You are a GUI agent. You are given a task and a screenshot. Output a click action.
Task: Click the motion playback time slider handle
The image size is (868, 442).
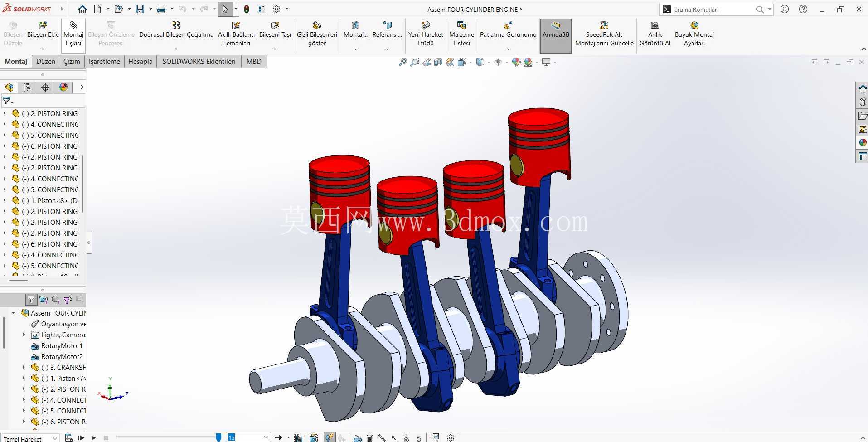pyautogui.click(x=218, y=437)
